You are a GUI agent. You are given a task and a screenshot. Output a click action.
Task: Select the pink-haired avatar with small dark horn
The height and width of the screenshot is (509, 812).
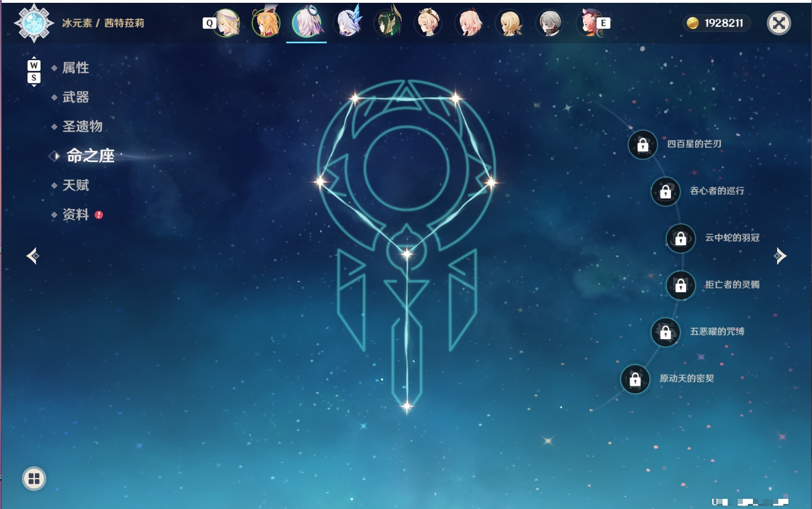coord(469,23)
